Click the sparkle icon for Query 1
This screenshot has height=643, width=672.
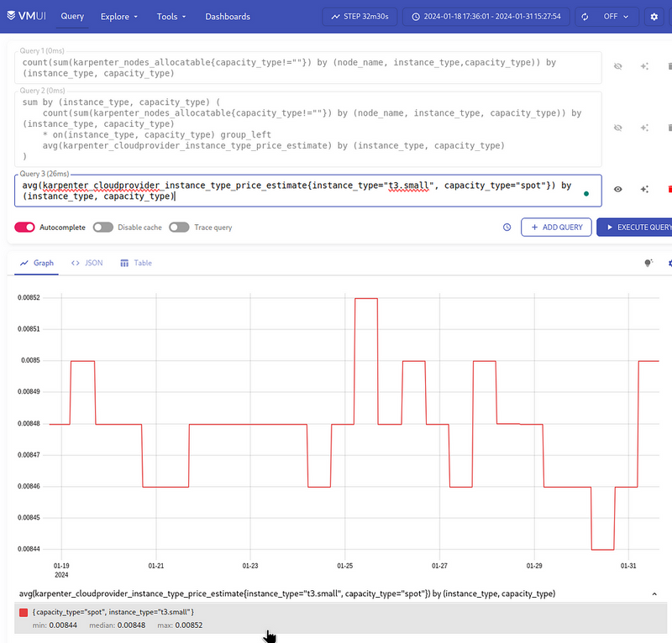644,66
